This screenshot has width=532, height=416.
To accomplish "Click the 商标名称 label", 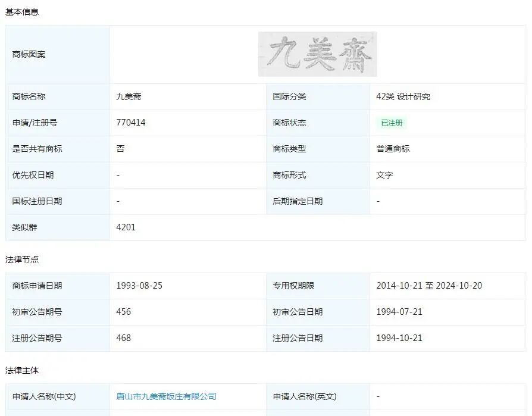I will (x=29, y=96).
